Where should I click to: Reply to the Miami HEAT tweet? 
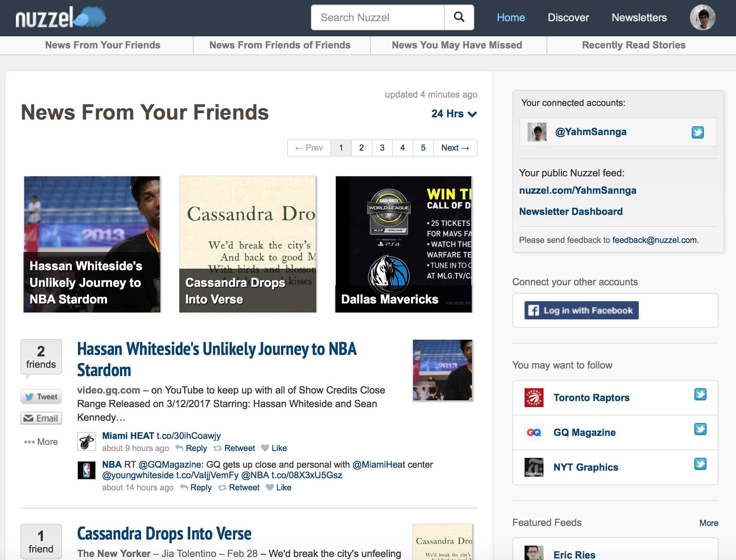(191, 448)
